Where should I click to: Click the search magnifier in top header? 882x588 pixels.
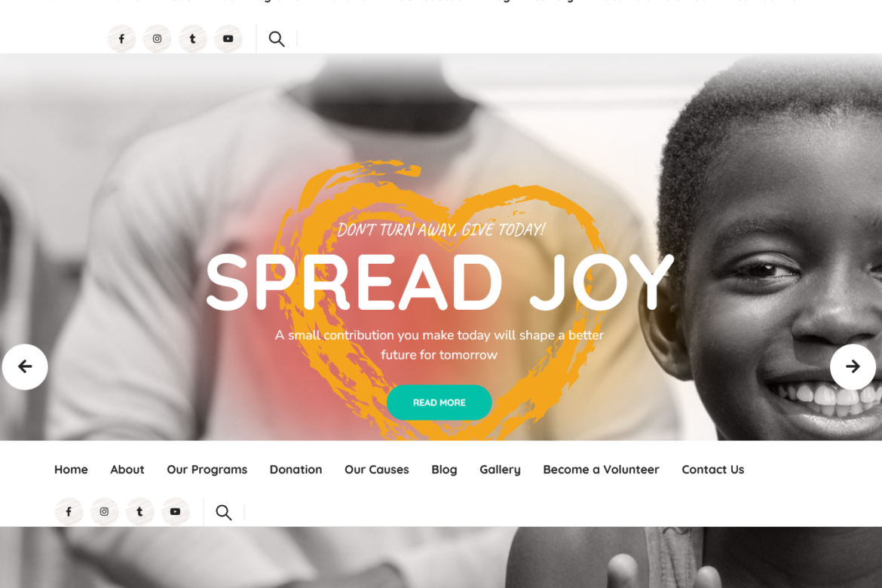276,39
